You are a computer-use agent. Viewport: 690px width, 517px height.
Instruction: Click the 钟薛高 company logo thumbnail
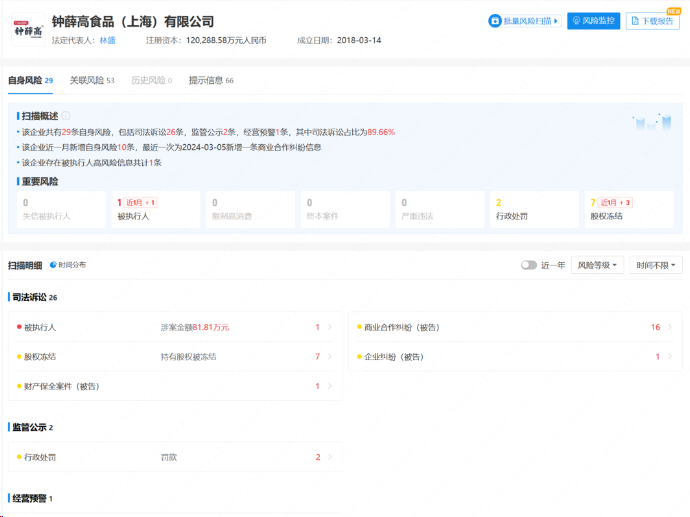click(28, 30)
